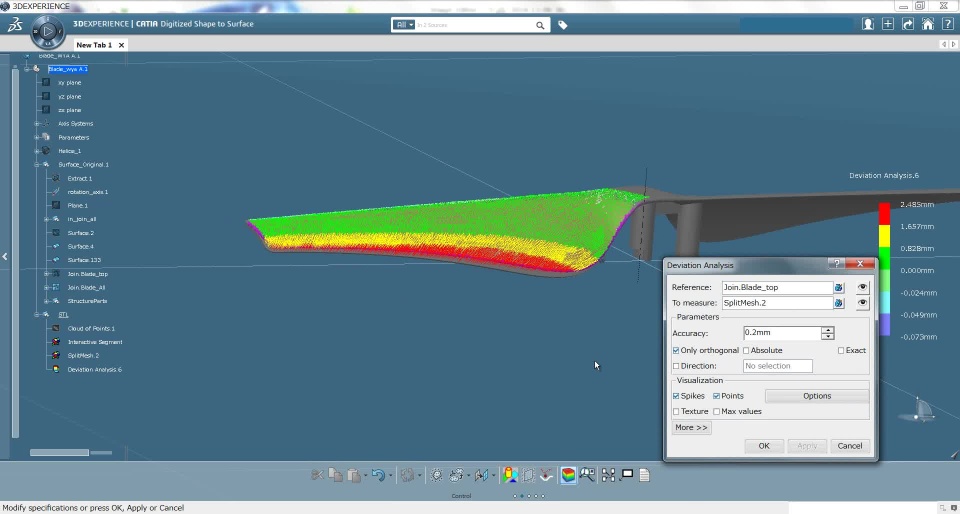
Task: Click the Undo arrow icon
Action: [378, 475]
